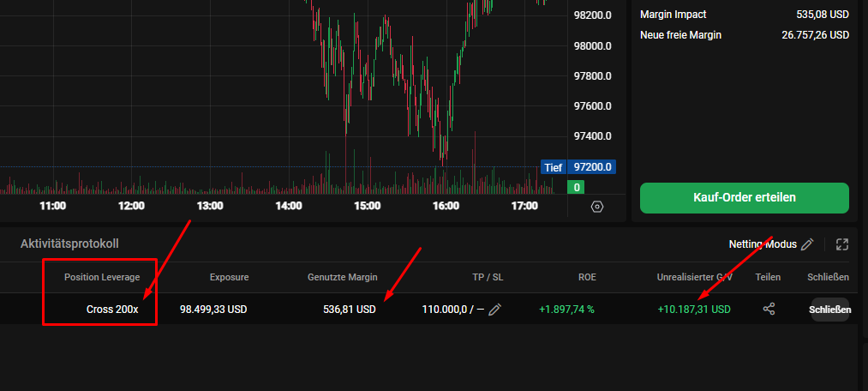The image size is (868, 391).
Task: Sort by Exposure column header
Action: 229,277
